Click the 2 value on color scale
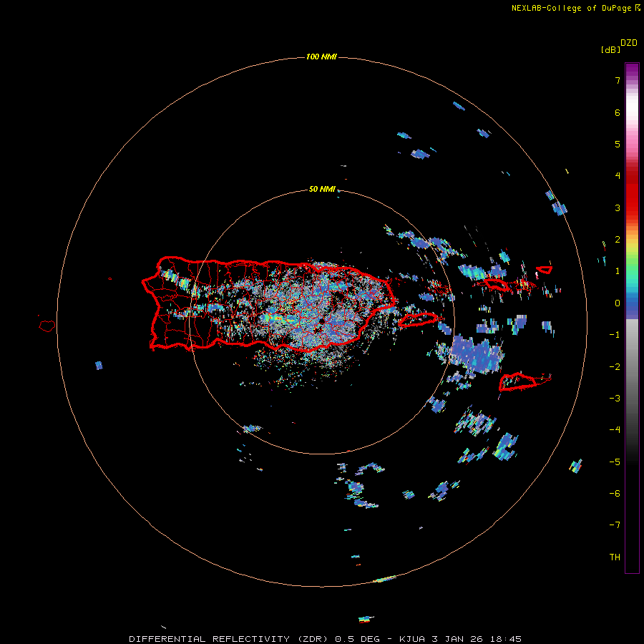644x644 pixels. pos(618,240)
